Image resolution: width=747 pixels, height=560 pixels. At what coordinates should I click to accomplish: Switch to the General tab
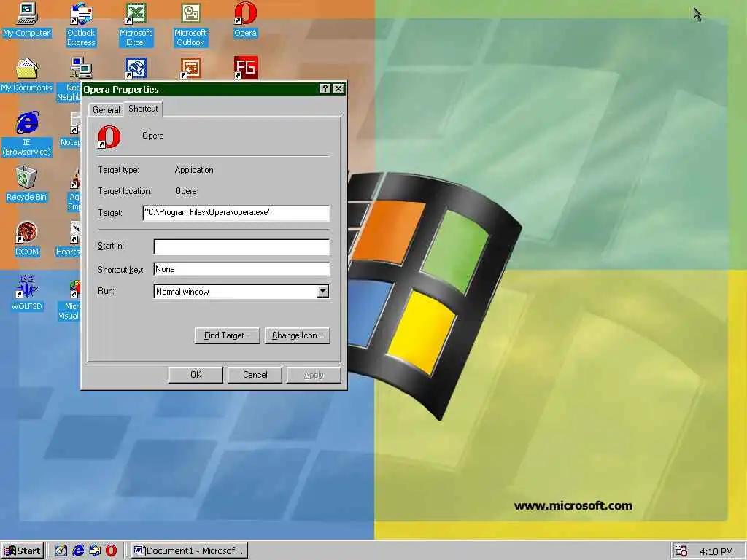(107, 110)
